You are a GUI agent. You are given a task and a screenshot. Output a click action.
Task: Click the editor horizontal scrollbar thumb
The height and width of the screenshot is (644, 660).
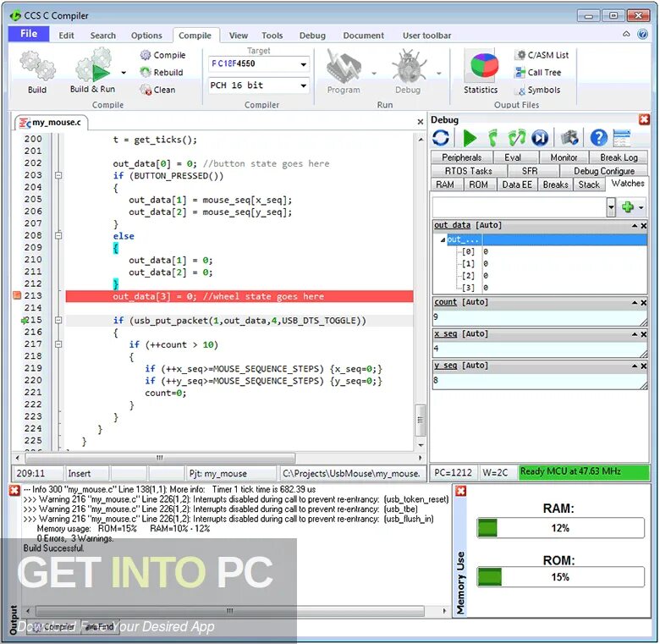tap(161, 458)
